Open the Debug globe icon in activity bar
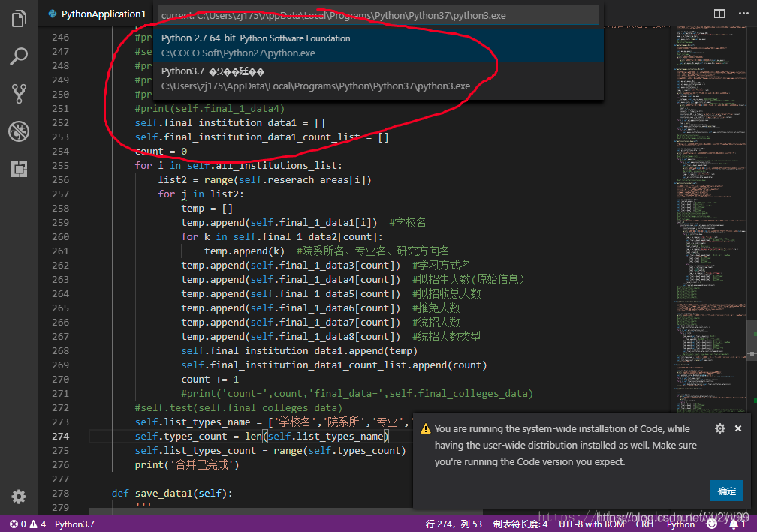Image resolution: width=757 pixels, height=532 pixels. [19, 131]
